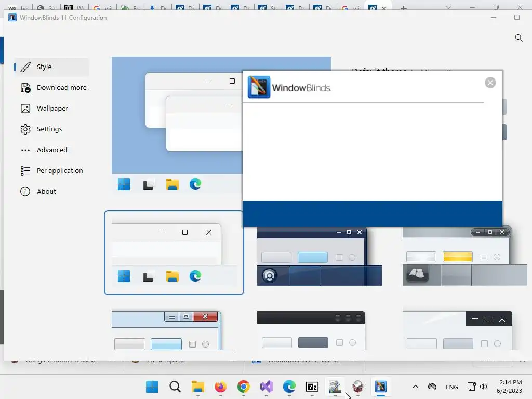Click the taskbar icon right of 7-Zip

[x=335, y=387]
